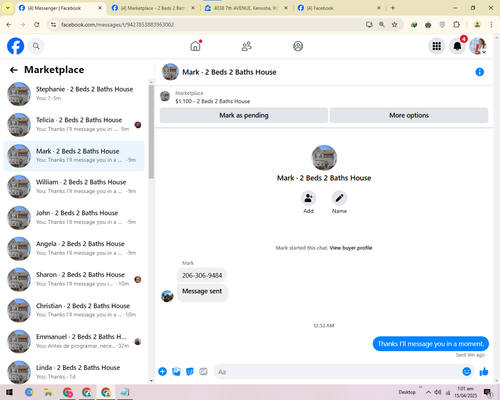Screen dimensions: 500x400
Task: Open Telicia - 2 Beds 2 Baths House chat
Action: point(74,125)
